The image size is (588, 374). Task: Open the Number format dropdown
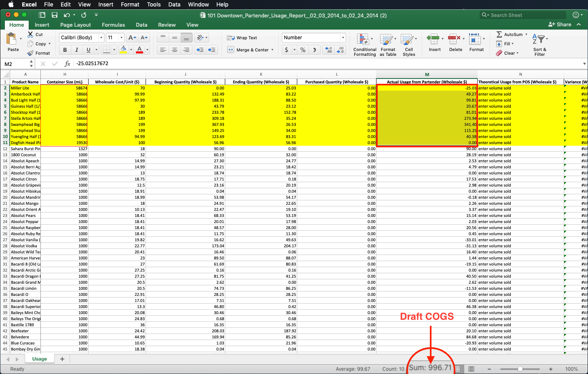pyautogui.click(x=343, y=38)
